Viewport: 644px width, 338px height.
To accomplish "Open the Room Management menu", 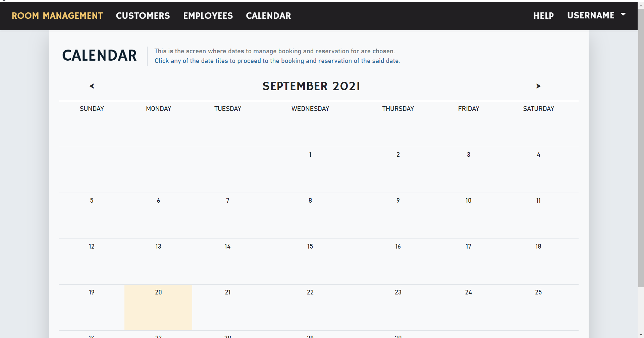I will point(57,16).
